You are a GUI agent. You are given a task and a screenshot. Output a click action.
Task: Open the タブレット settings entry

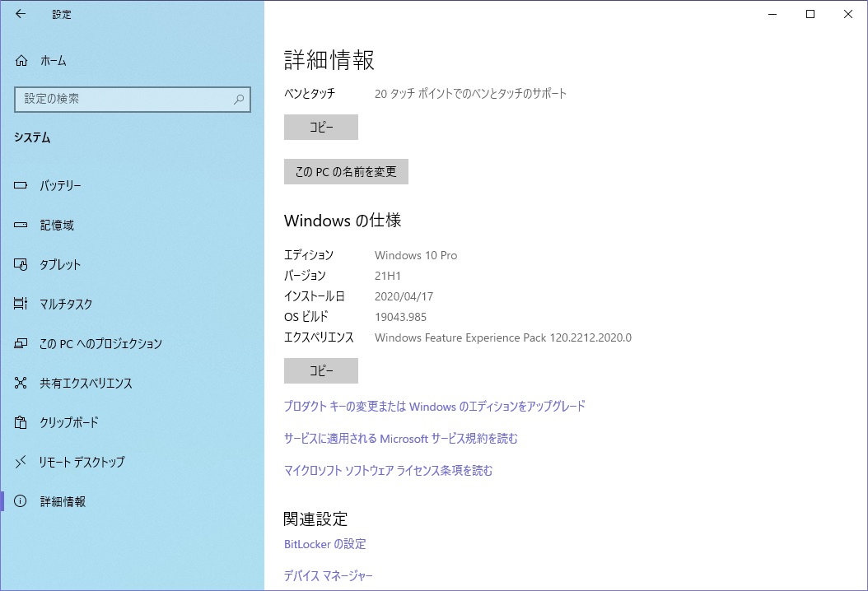tap(60, 264)
